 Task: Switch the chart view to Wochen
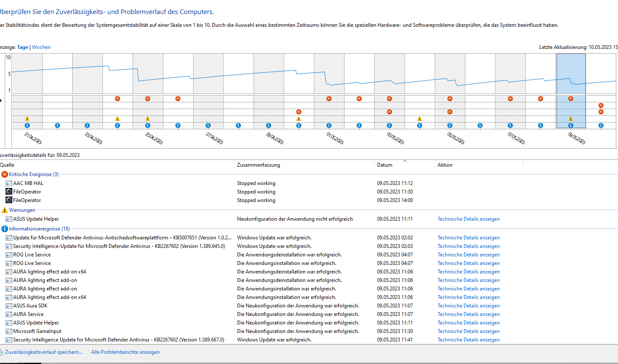tap(41, 47)
